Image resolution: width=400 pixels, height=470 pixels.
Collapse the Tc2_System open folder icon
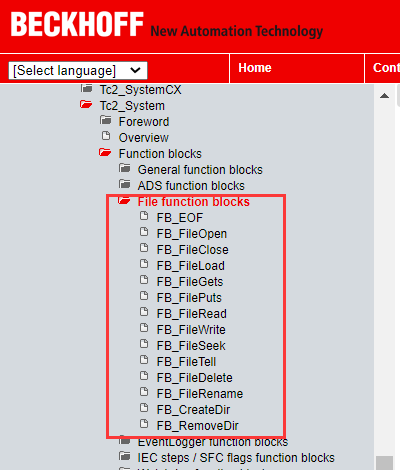[x=86, y=105]
